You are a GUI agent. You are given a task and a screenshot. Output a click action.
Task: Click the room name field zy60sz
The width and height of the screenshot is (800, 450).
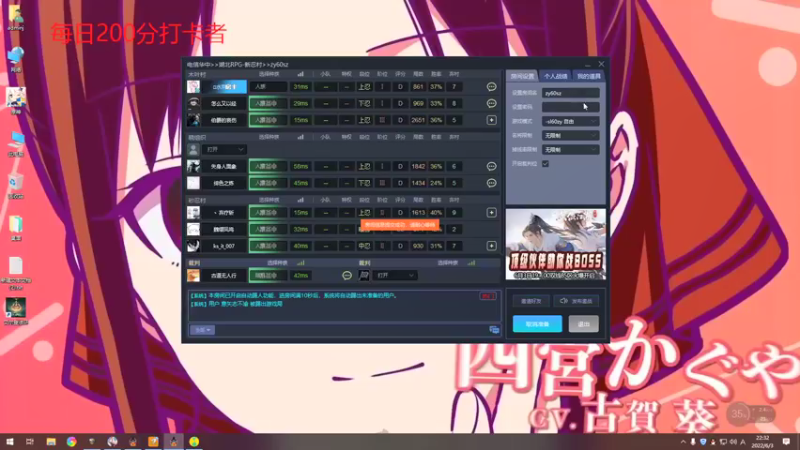coord(570,93)
